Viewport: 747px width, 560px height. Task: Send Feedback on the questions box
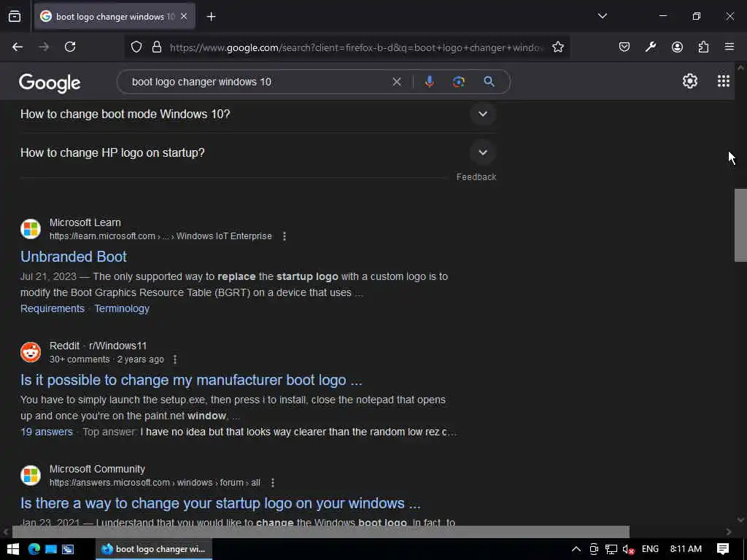click(476, 177)
